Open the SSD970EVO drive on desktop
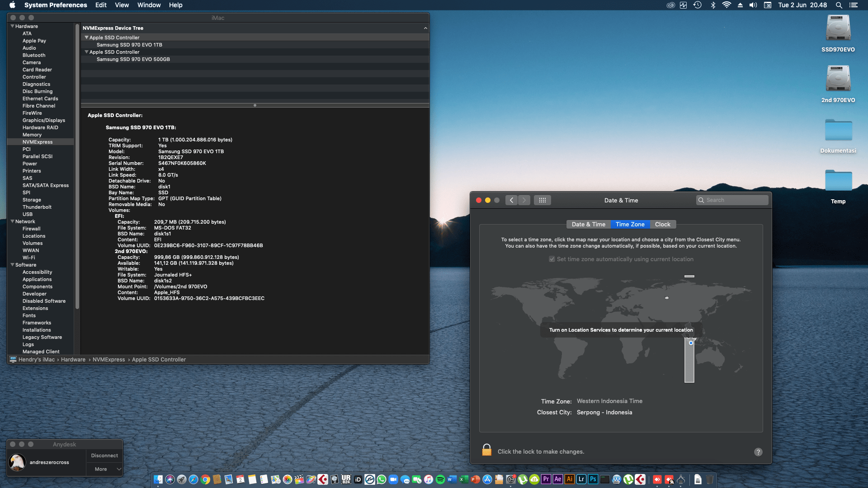The height and width of the screenshot is (488, 868). coord(838,28)
